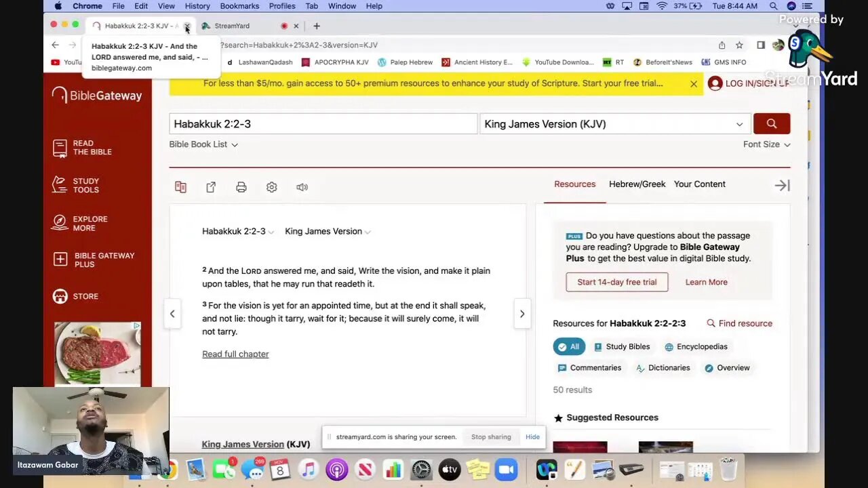The height and width of the screenshot is (488, 868).
Task: Click the share passage icon
Action: (211, 187)
